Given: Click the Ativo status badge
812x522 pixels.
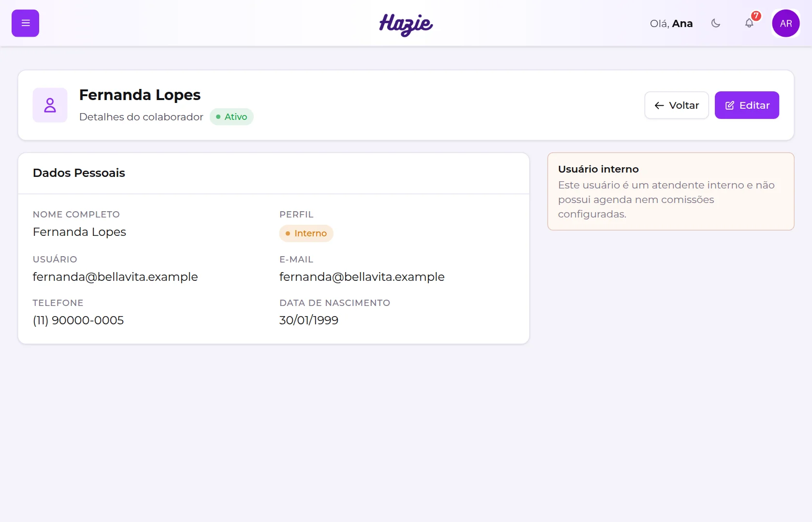Looking at the screenshot, I should 232,117.
